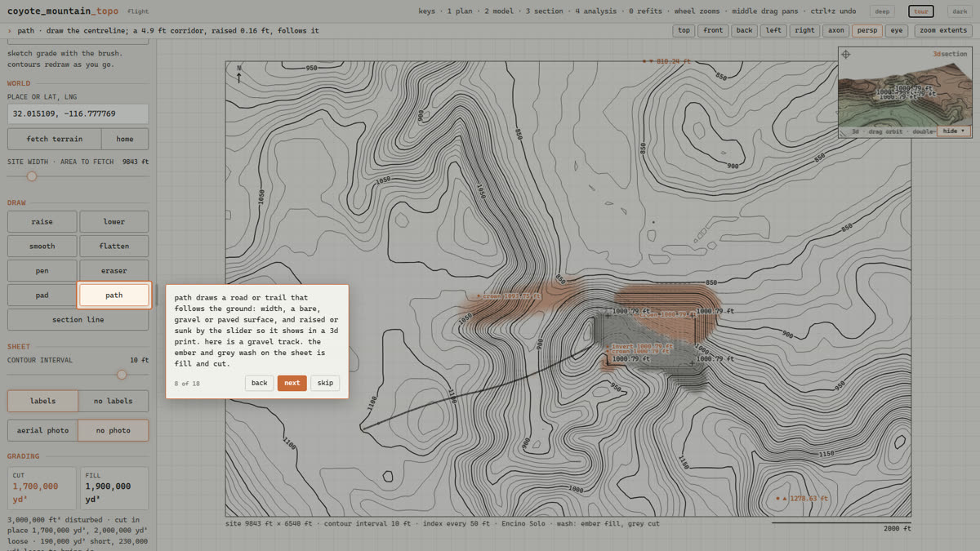Viewport: 980px width, 551px height.
Task: Switch to the axon view
Action: click(835, 30)
